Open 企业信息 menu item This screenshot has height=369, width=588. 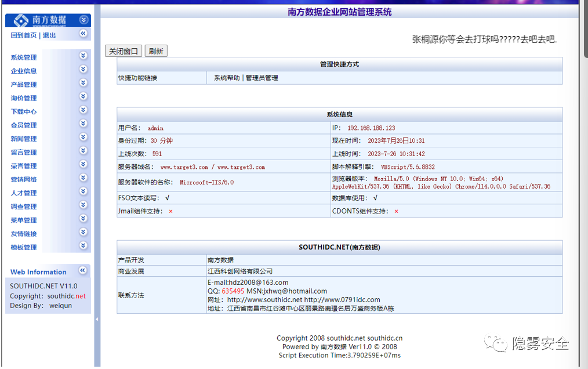(24, 71)
